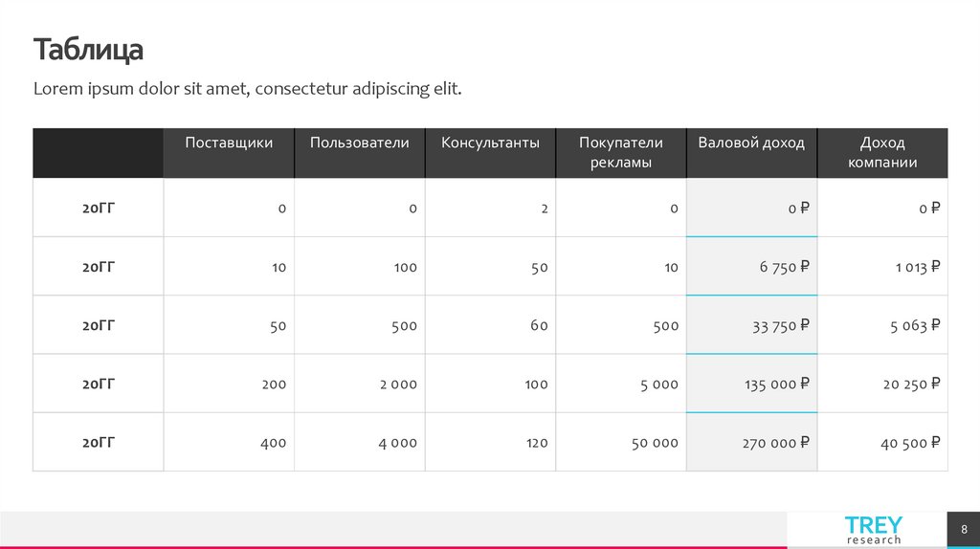Click the TREY research logo
980x549 pixels.
pos(873,530)
